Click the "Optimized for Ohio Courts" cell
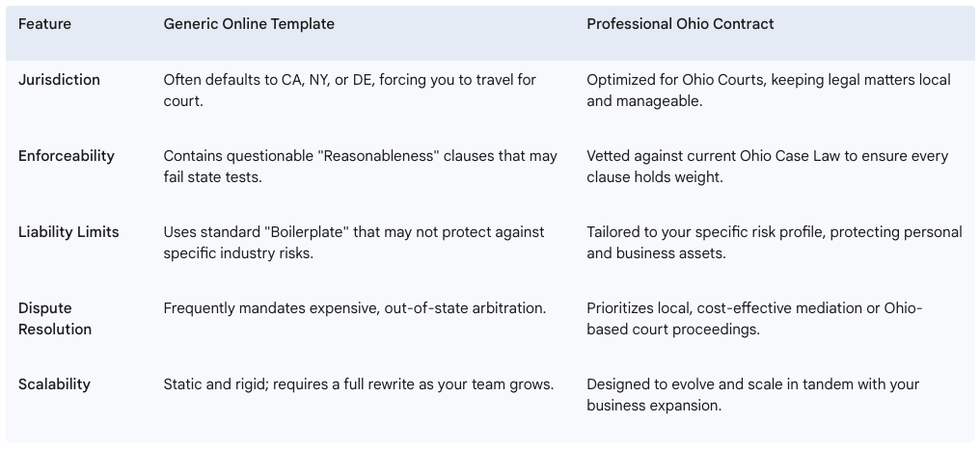Image resolution: width=980 pixels, height=449 pixels. click(768, 90)
